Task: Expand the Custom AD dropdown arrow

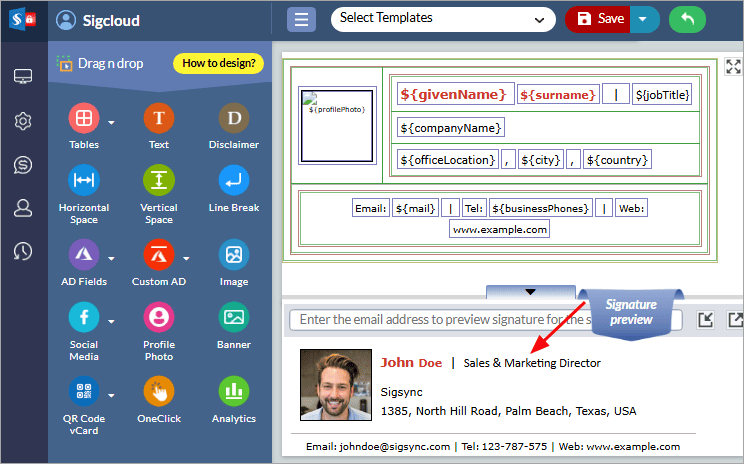Action: [x=186, y=259]
